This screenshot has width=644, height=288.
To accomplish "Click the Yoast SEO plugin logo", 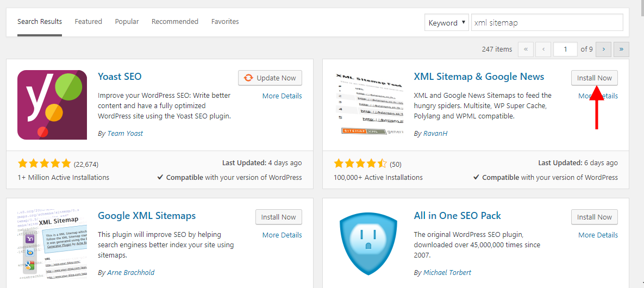I will click(x=52, y=105).
